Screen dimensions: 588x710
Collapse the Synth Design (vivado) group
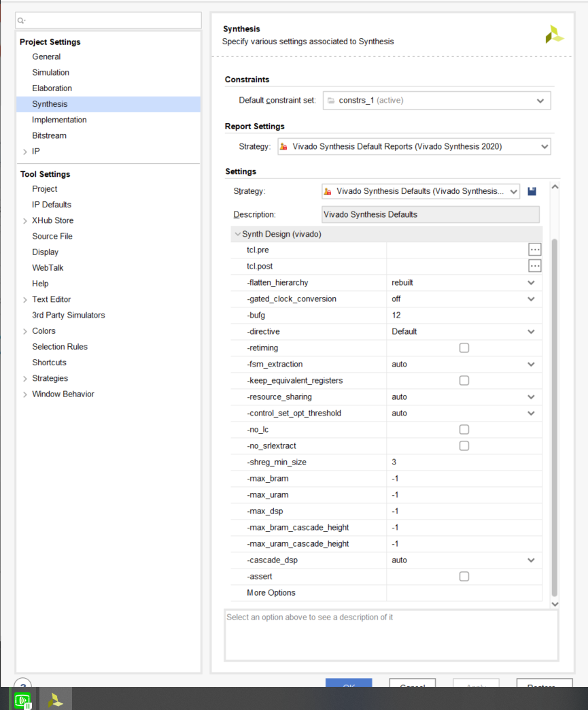coord(237,234)
